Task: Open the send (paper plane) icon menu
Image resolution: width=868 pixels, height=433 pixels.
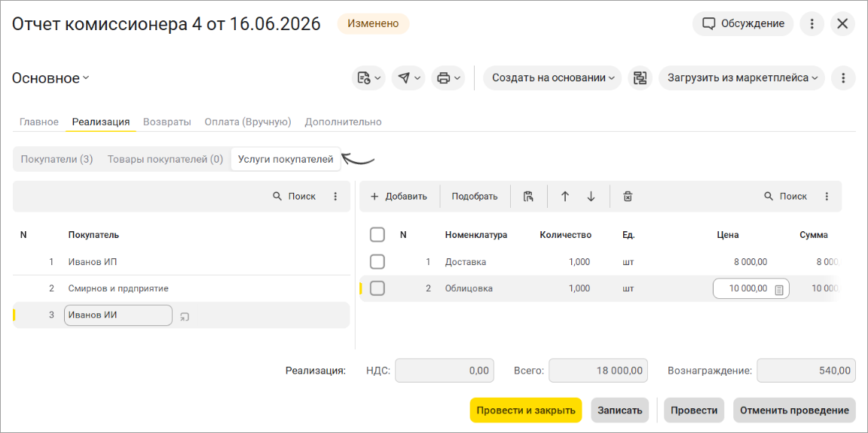Action: point(408,78)
